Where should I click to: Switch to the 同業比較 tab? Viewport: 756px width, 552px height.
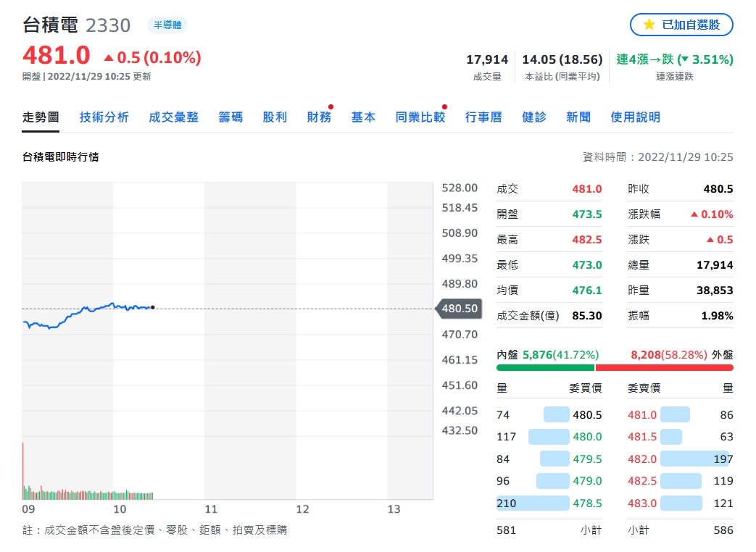[420, 117]
